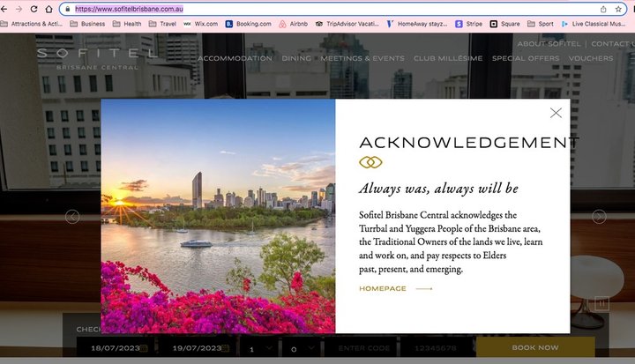The height and width of the screenshot is (364, 635).
Task: Click the HOMEPAGE link in the popup
Action: pyautogui.click(x=395, y=289)
